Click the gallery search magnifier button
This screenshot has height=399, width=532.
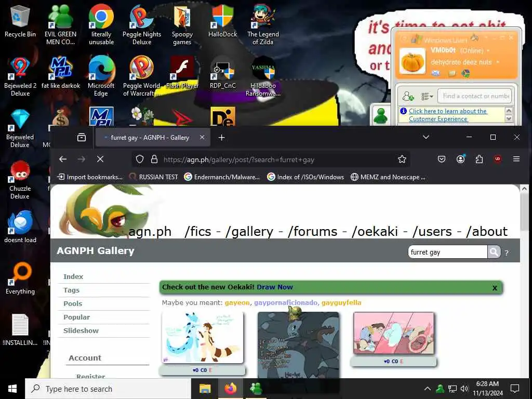click(494, 252)
